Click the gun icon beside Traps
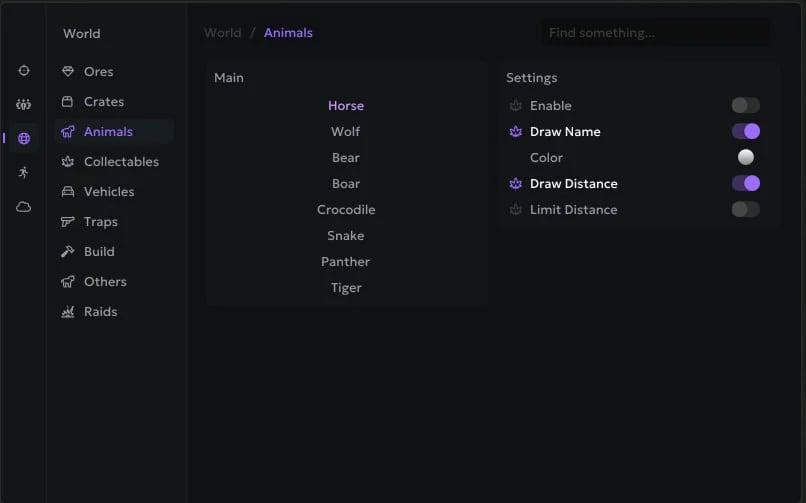The image size is (806, 503). [x=68, y=222]
